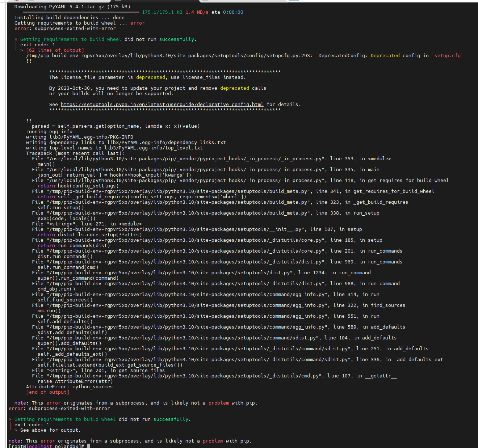
Task: Click the 'self.add_defaults()' line
Action: coord(65,322)
